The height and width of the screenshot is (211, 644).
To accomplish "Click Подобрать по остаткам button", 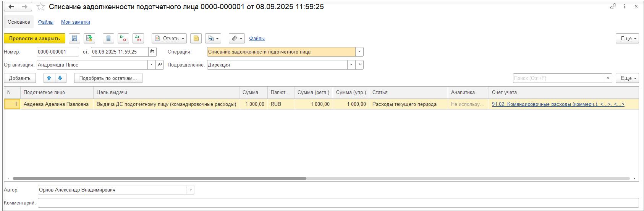I will point(108,78).
